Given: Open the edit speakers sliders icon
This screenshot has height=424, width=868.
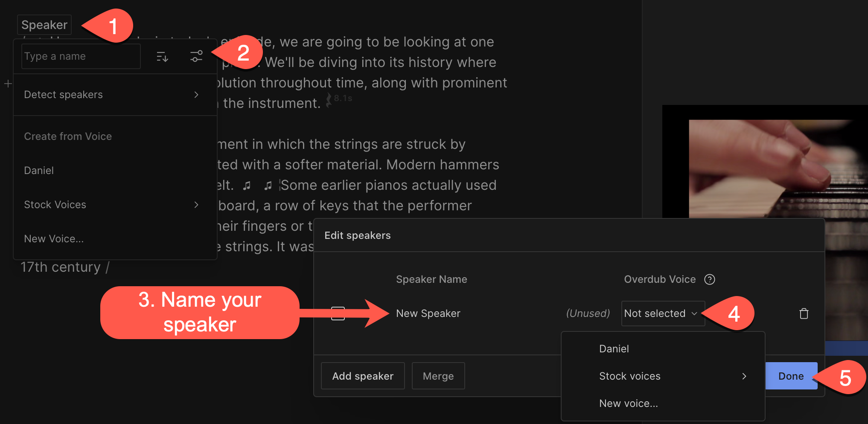Looking at the screenshot, I should click(196, 56).
